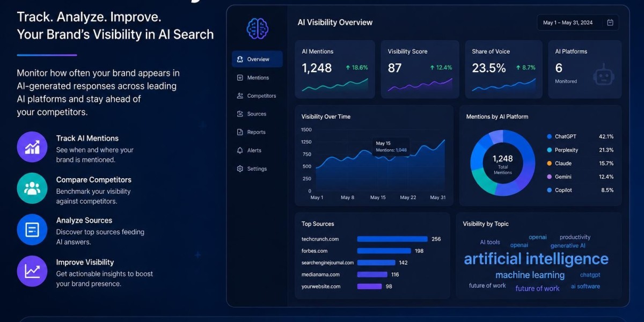The image size is (644, 322).
Task: Click the Alerts bell icon
Action: tap(240, 150)
